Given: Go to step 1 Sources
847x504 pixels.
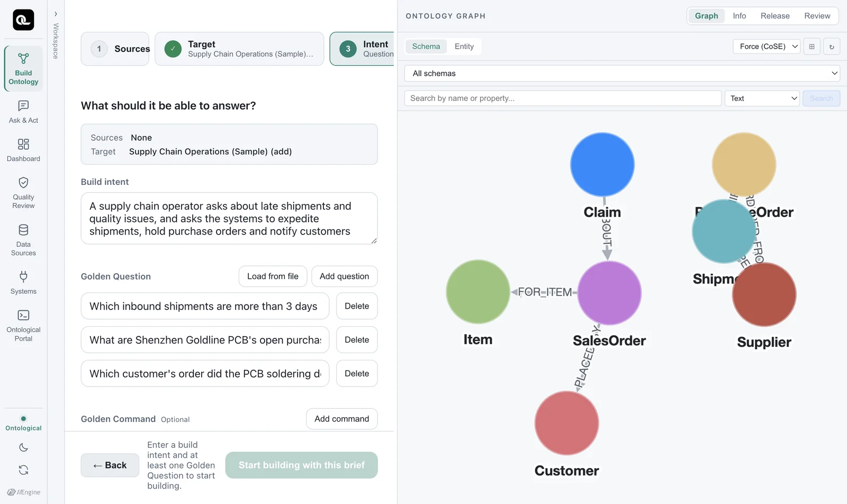Looking at the screenshot, I should coord(115,49).
